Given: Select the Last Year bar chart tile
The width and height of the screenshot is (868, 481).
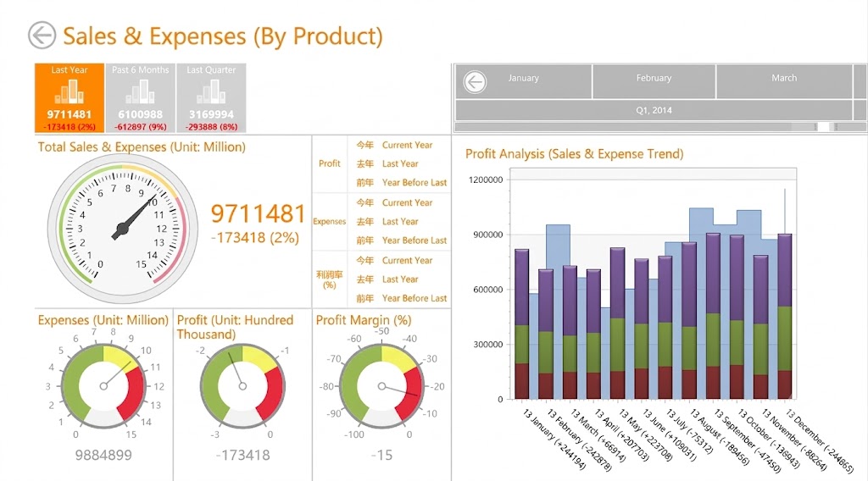Looking at the screenshot, I should (70, 98).
